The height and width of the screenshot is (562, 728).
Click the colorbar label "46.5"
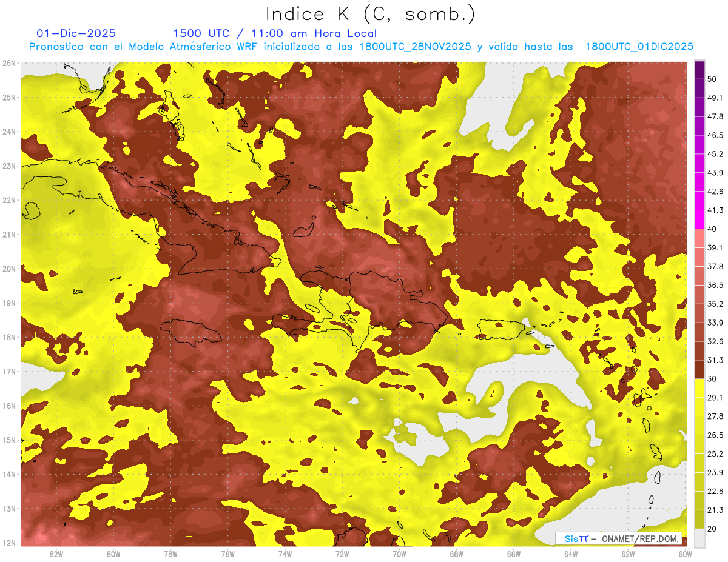[x=715, y=135]
